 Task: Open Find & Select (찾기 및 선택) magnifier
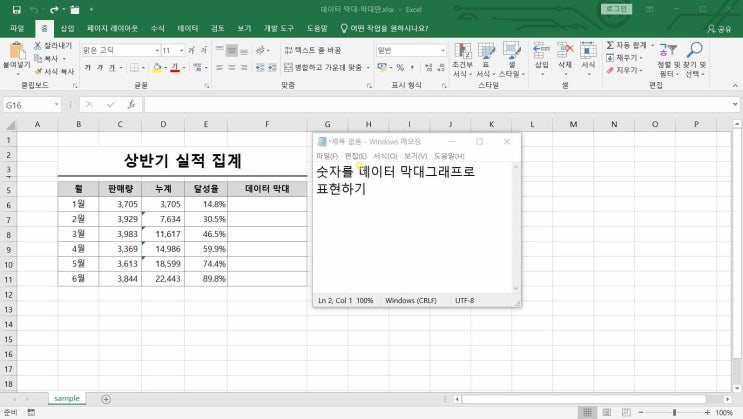pyautogui.click(x=694, y=50)
